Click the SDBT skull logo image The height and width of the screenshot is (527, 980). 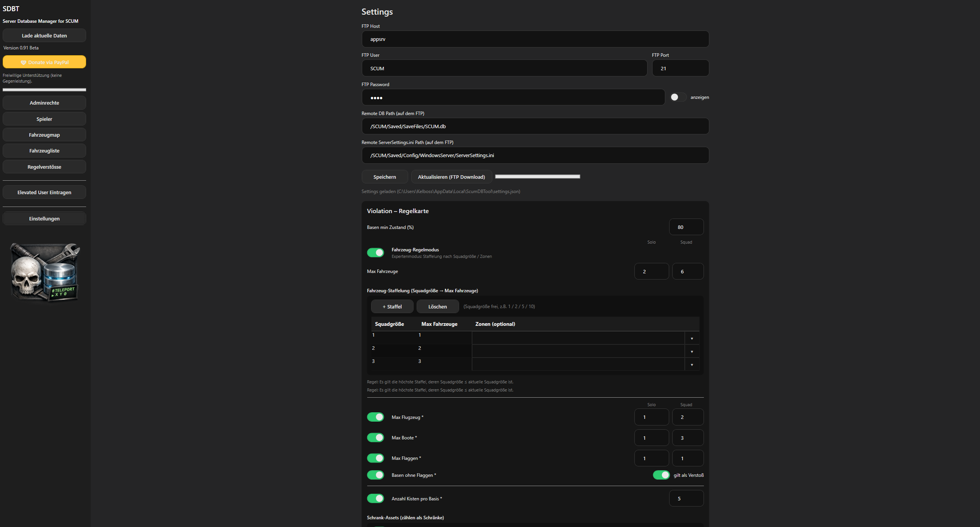[44, 272]
